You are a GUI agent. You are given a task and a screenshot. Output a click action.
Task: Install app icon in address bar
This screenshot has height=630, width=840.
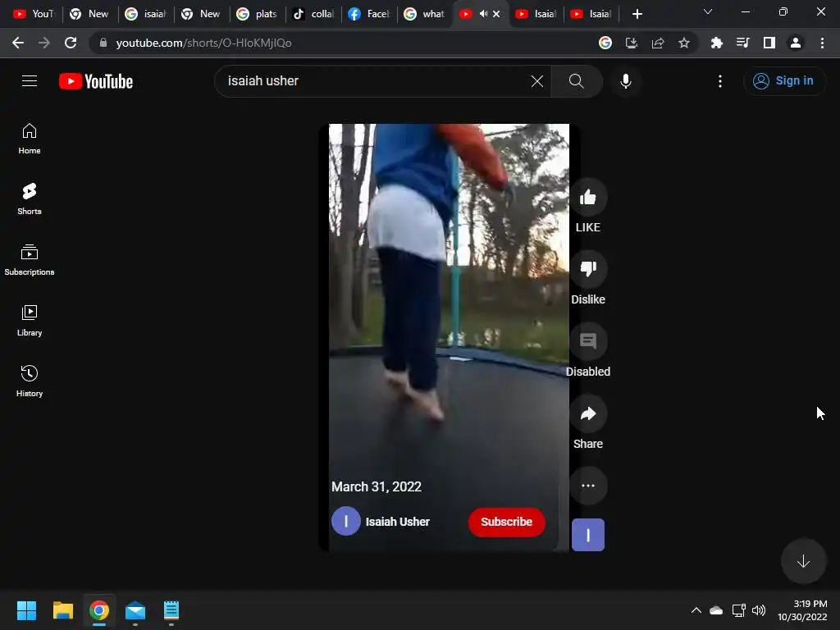[x=632, y=43]
